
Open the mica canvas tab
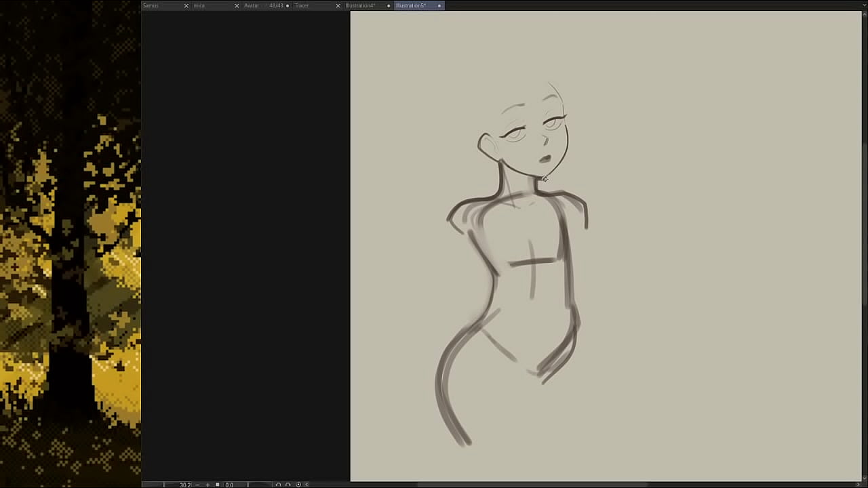(200, 5)
